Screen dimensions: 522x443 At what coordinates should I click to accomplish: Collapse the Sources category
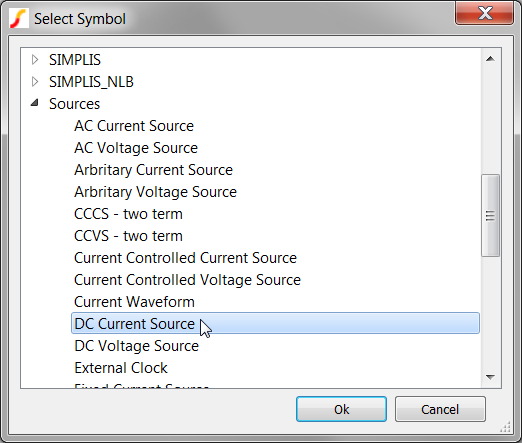tap(35, 103)
